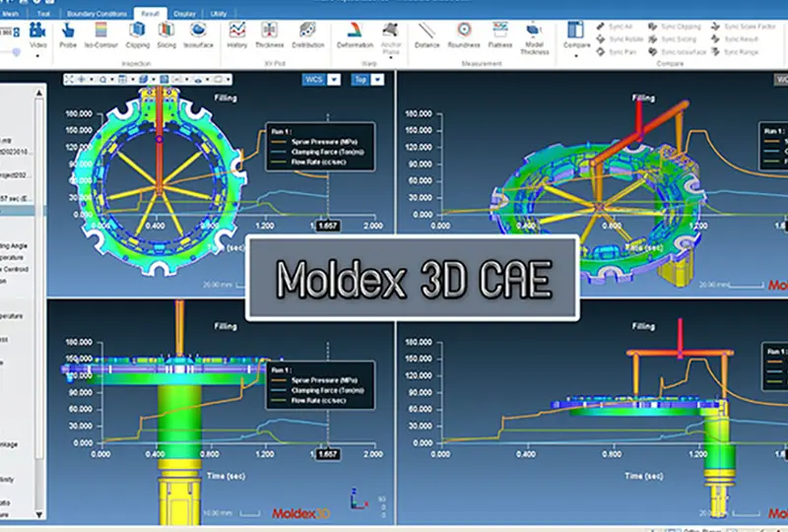This screenshot has height=532, width=788.
Task: Click the window layout grid icon in viewport toolbar
Action: pyautogui.click(x=122, y=80)
